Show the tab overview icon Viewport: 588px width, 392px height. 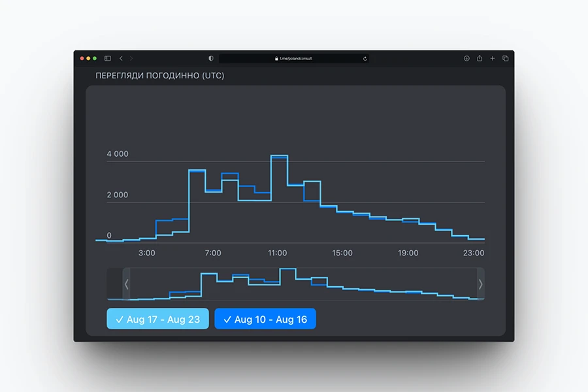(x=505, y=58)
